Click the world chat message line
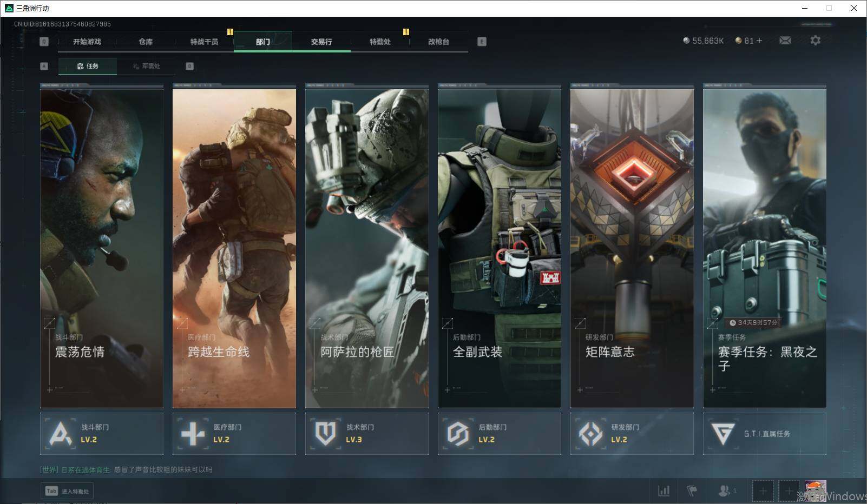 point(126,469)
